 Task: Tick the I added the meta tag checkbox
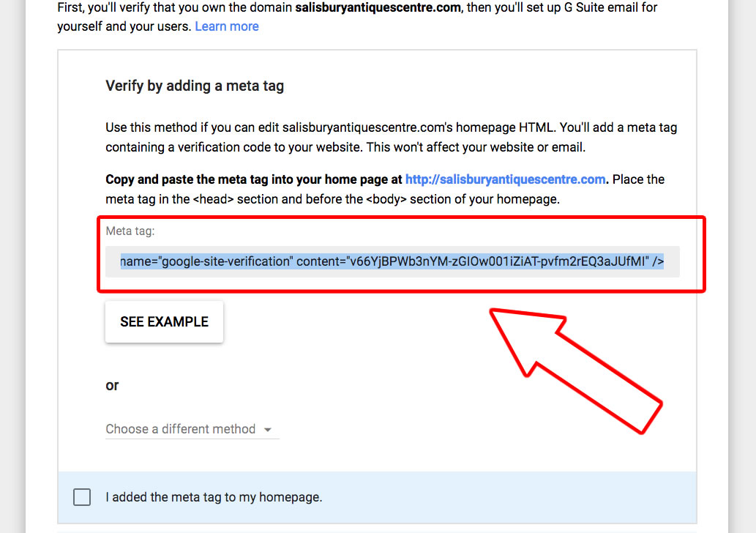pyautogui.click(x=82, y=497)
